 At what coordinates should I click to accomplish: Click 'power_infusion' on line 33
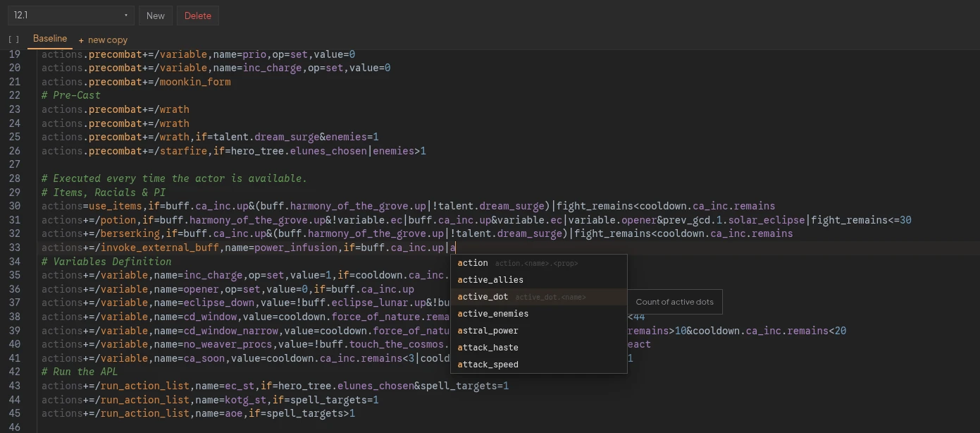[x=296, y=248]
